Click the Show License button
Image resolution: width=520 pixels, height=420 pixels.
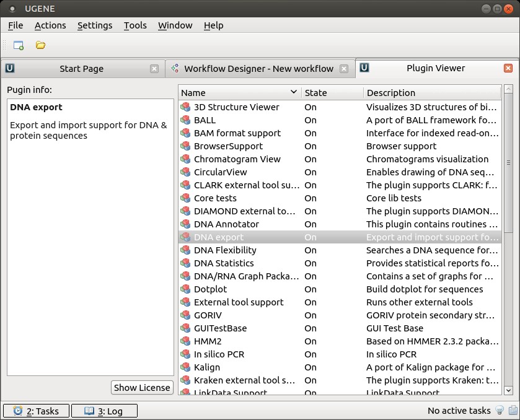click(142, 388)
